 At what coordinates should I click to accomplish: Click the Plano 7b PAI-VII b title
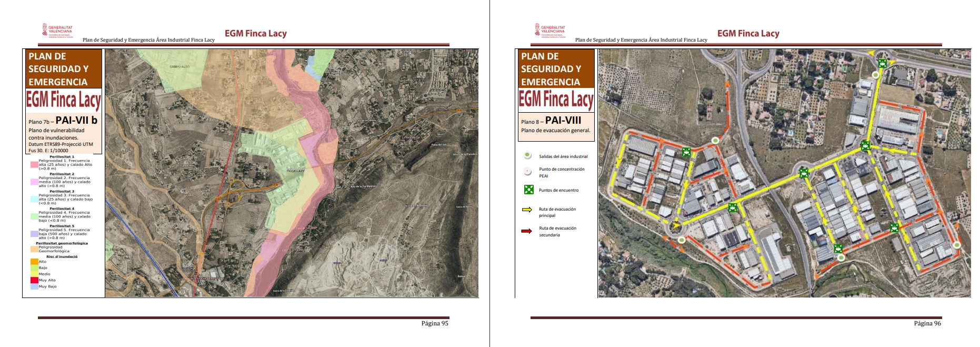(63, 121)
